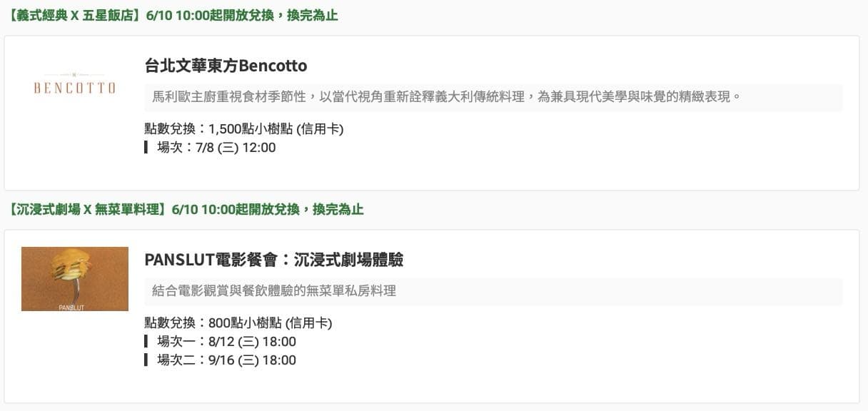Open PANSLUT電影餐會 沉浸式劇場體驗 title

273,260
